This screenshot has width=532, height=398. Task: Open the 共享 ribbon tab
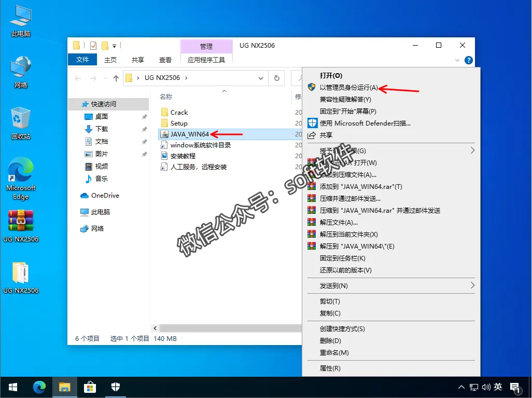(x=138, y=60)
